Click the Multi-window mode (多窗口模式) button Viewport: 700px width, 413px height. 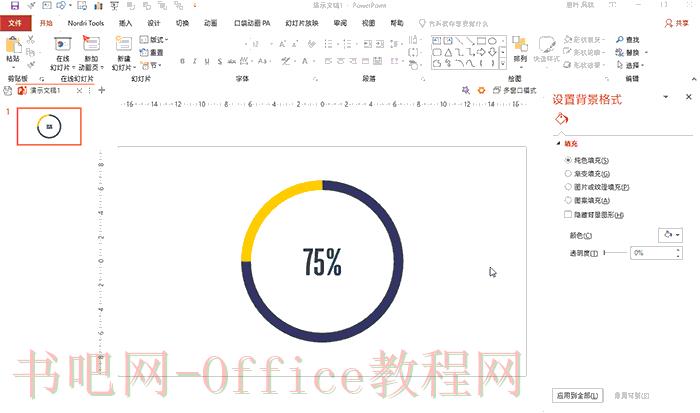(x=515, y=90)
